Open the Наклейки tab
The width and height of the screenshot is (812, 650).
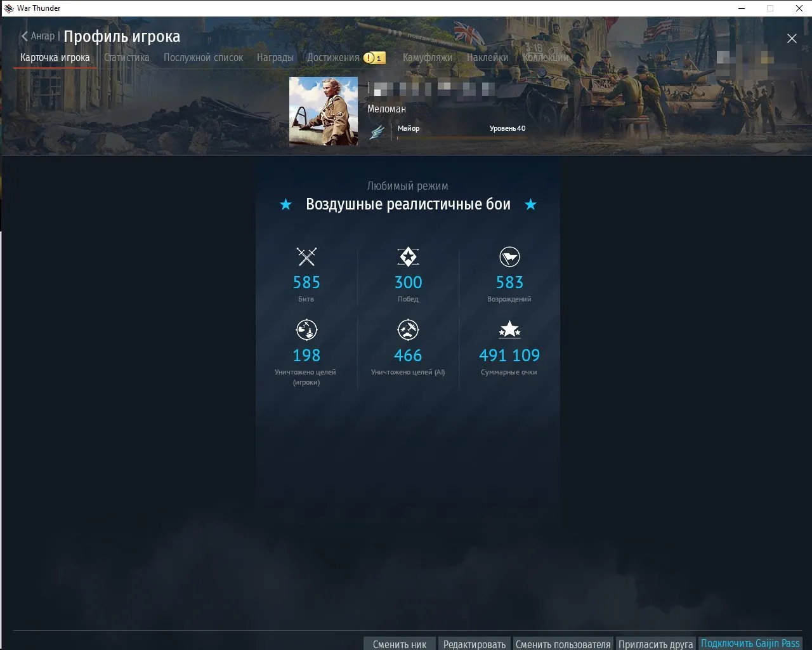(487, 57)
